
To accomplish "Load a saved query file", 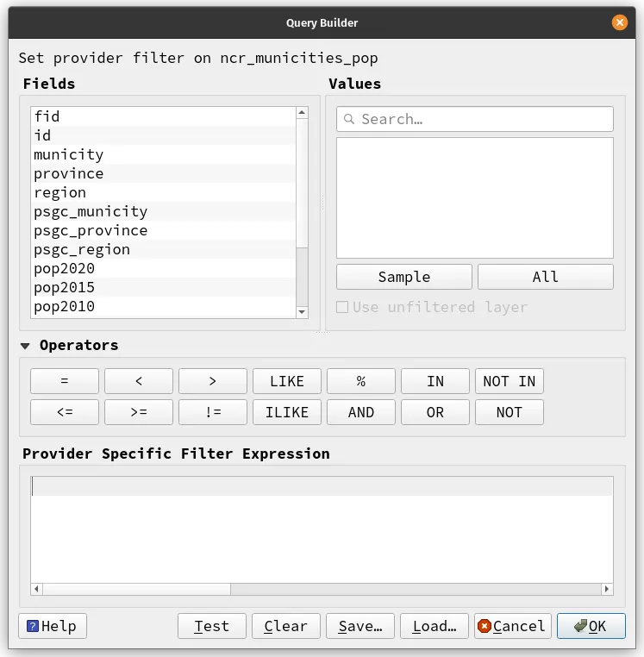I will click(x=435, y=626).
